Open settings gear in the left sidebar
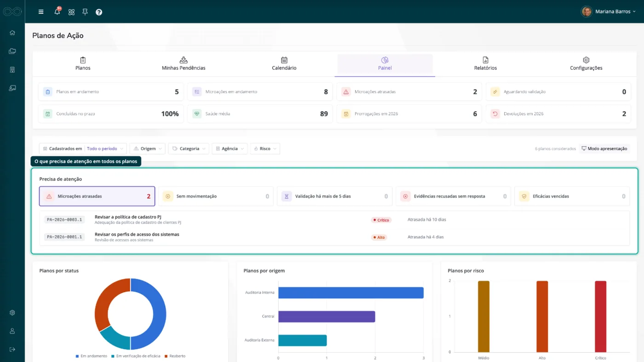The height and width of the screenshot is (362, 644). tap(12, 312)
